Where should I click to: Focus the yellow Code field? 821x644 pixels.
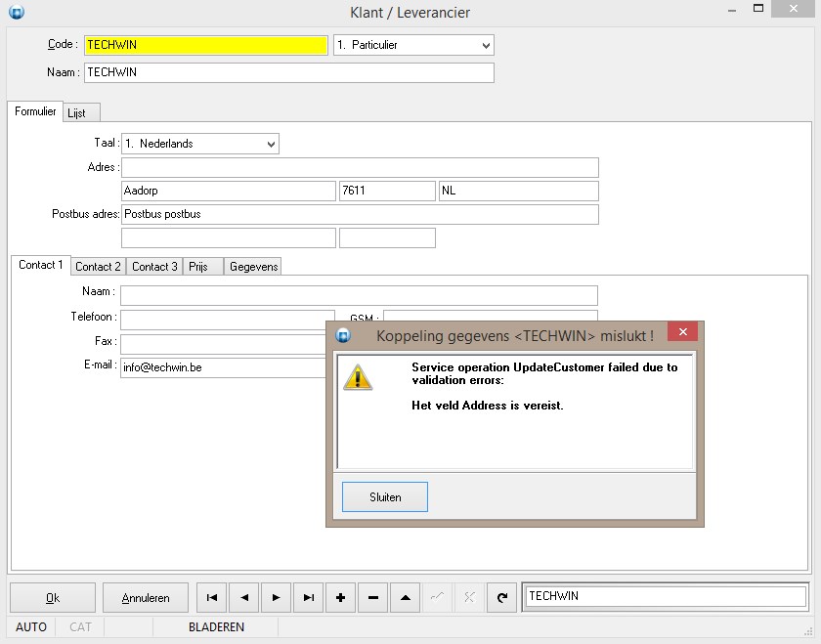(x=206, y=45)
